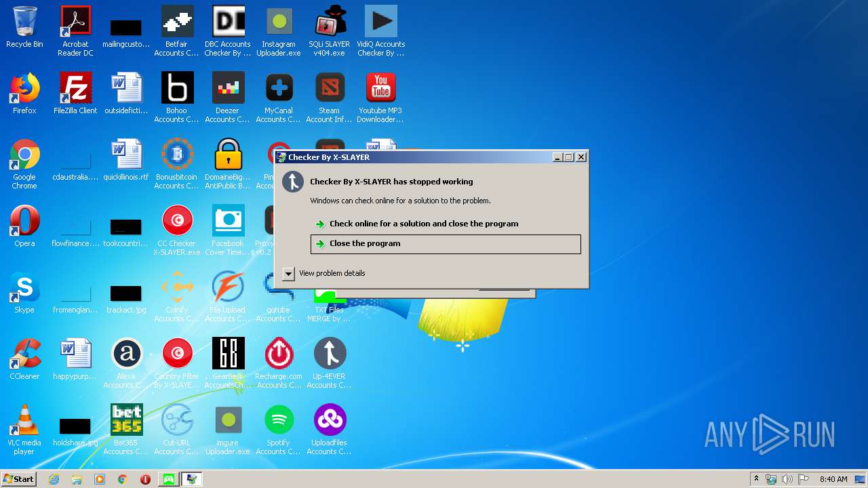Launch Opera desktop shortcut

[24, 226]
